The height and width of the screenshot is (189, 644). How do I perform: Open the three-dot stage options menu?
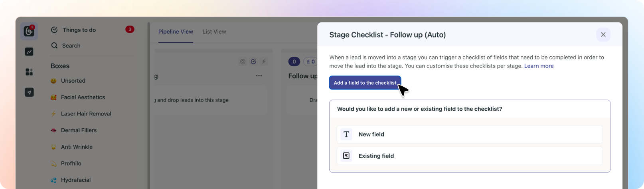259,76
